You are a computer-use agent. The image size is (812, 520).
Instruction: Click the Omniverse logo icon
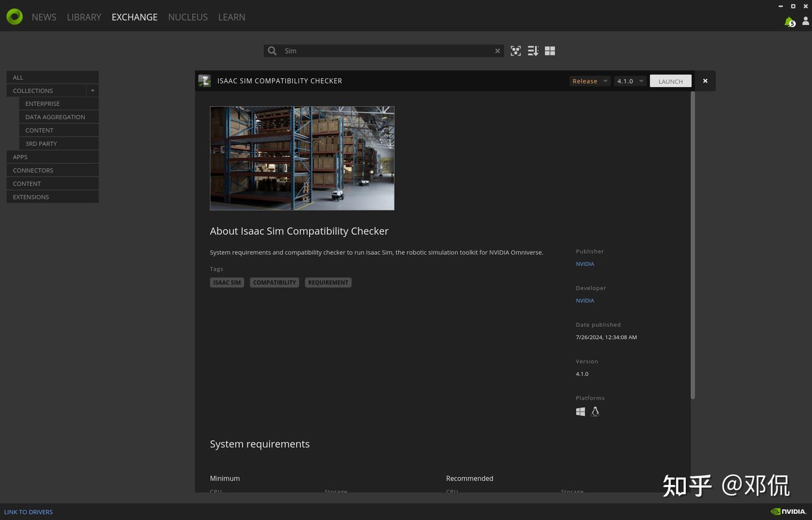click(x=15, y=17)
